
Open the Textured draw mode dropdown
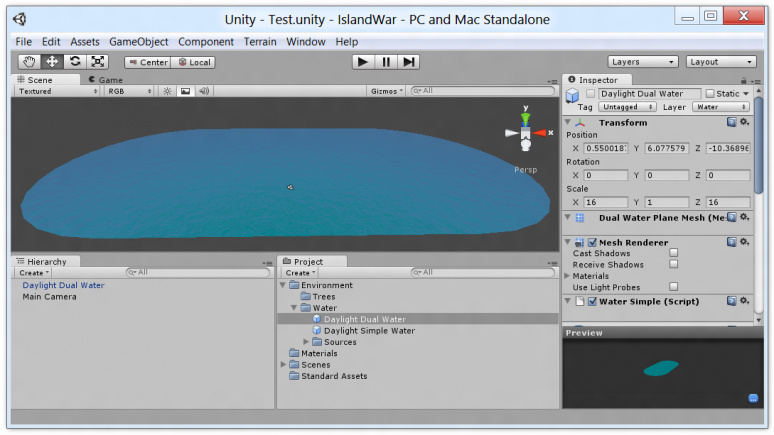57,91
